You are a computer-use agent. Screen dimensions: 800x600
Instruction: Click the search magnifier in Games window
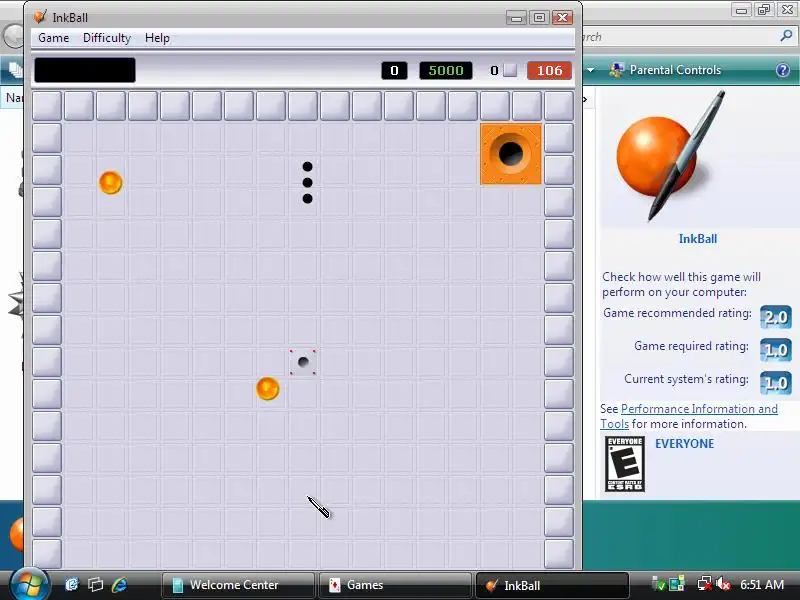pos(786,36)
